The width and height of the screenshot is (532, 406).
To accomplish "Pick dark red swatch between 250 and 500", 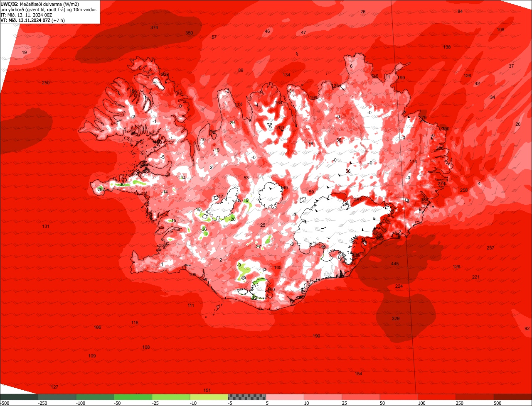I will click(475, 397).
